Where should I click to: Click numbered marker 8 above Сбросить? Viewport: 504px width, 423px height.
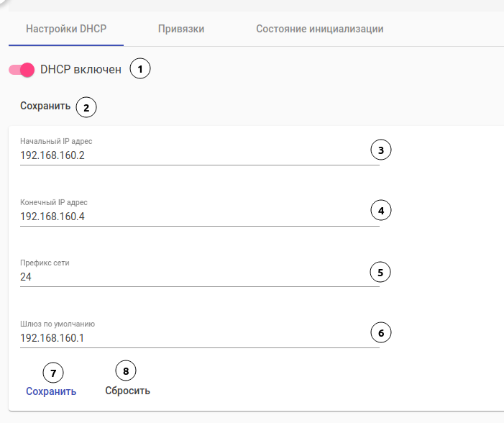(126, 370)
